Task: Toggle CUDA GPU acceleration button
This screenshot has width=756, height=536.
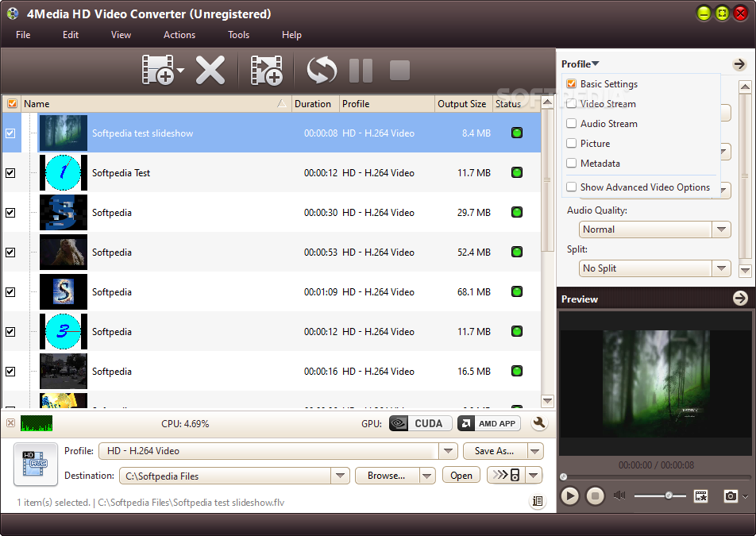Action: point(420,423)
